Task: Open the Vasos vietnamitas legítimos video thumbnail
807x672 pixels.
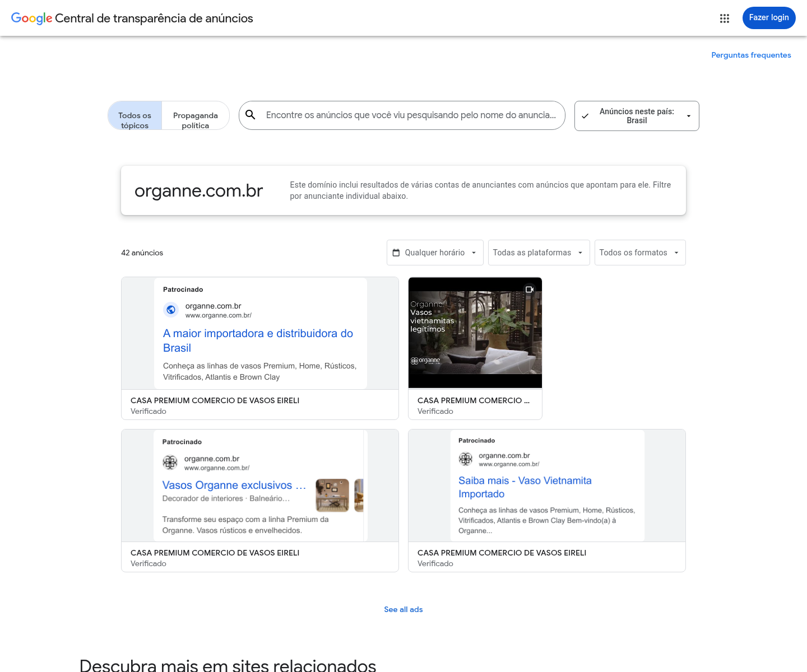Action: [475, 333]
